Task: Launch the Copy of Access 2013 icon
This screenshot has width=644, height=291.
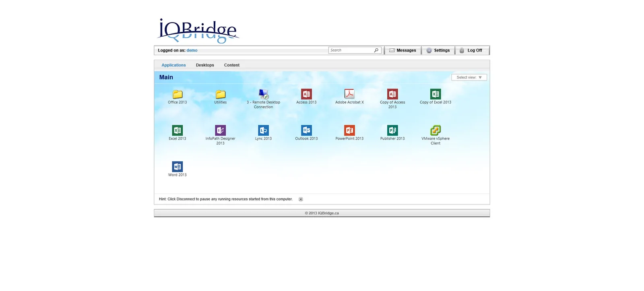Action: click(392, 94)
